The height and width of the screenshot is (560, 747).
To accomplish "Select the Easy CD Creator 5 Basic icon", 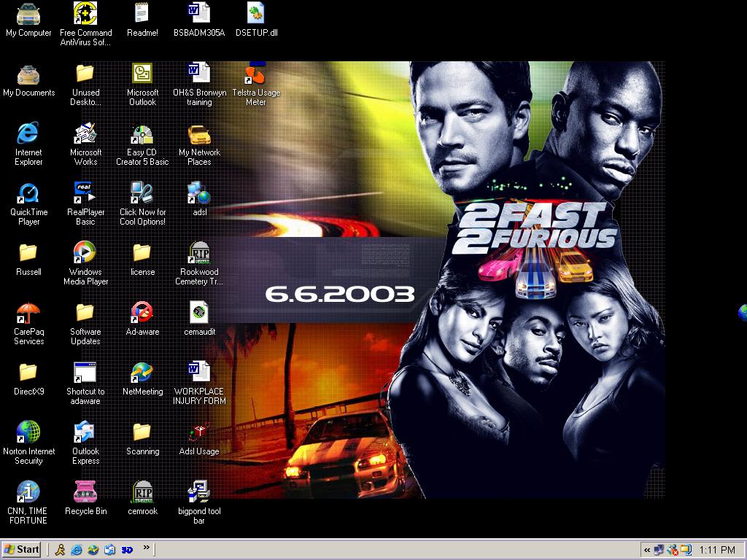I will point(142,134).
